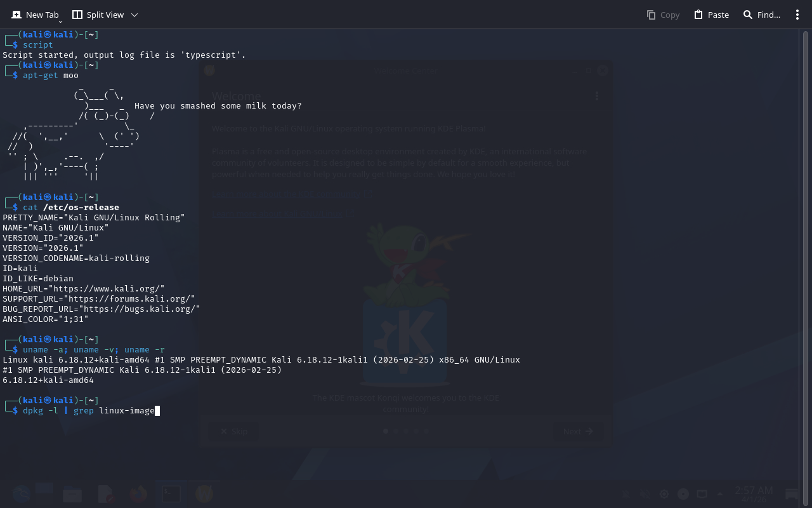Open the Find search bar
This screenshot has width=812, height=508.
[x=761, y=15]
